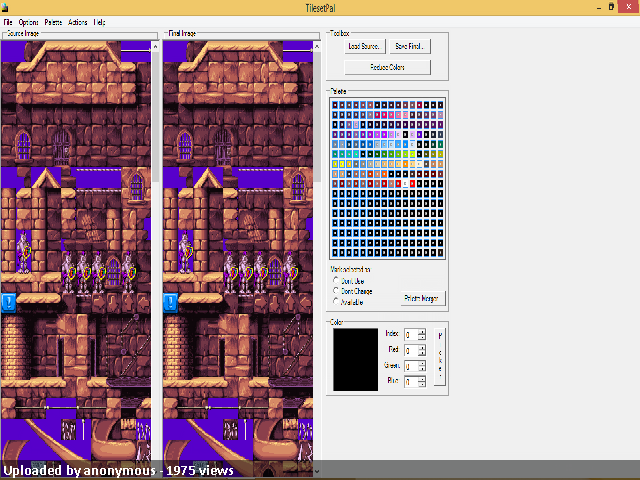Click the Reduce Colors button
The height and width of the screenshot is (480, 640).
point(387,67)
